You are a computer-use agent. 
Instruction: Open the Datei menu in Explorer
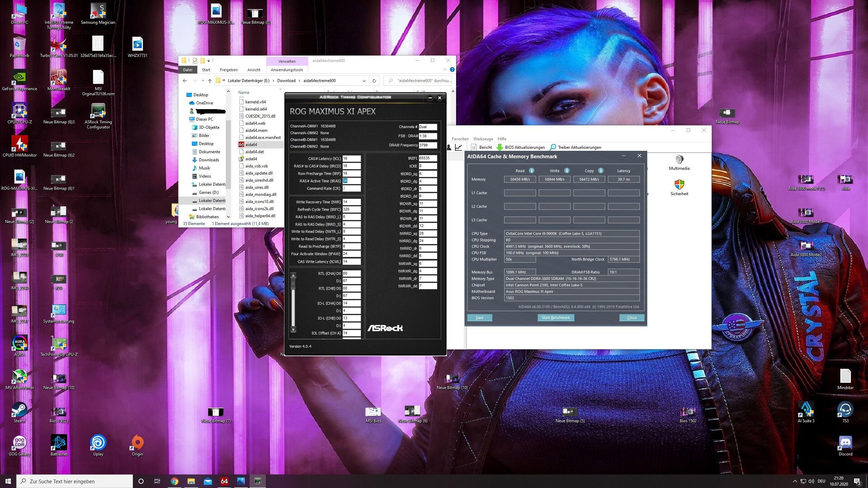(188, 70)
